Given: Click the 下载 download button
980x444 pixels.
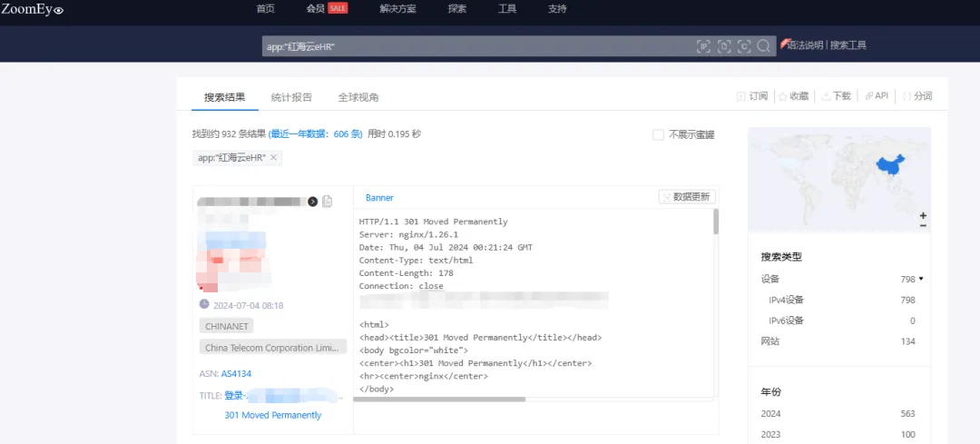Looking at the screenshot, I should point(836,96).
